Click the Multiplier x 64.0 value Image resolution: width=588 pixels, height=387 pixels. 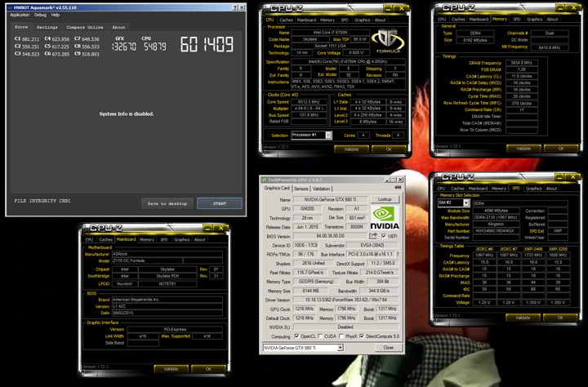click(x=309, y=109)
